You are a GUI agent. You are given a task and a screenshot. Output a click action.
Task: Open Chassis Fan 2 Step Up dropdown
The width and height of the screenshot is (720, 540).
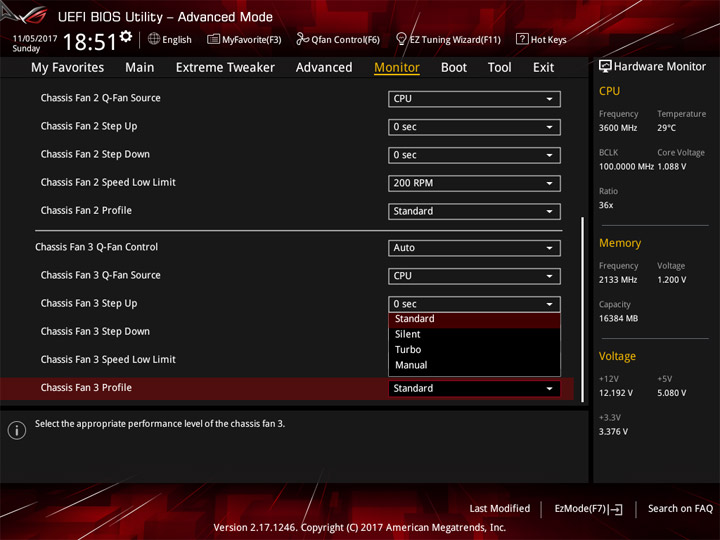(474, 127)
